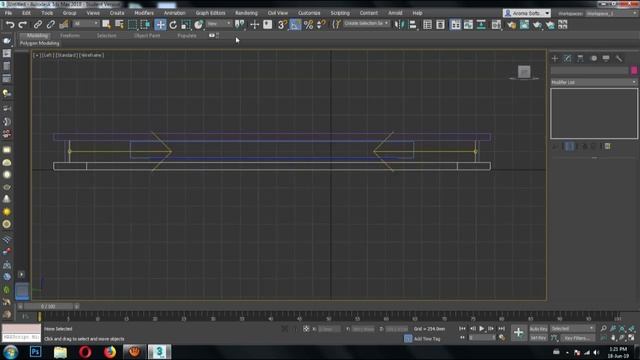Click the Select and Place tool
This screenshot has width=640, height=360.
point(199,24)
